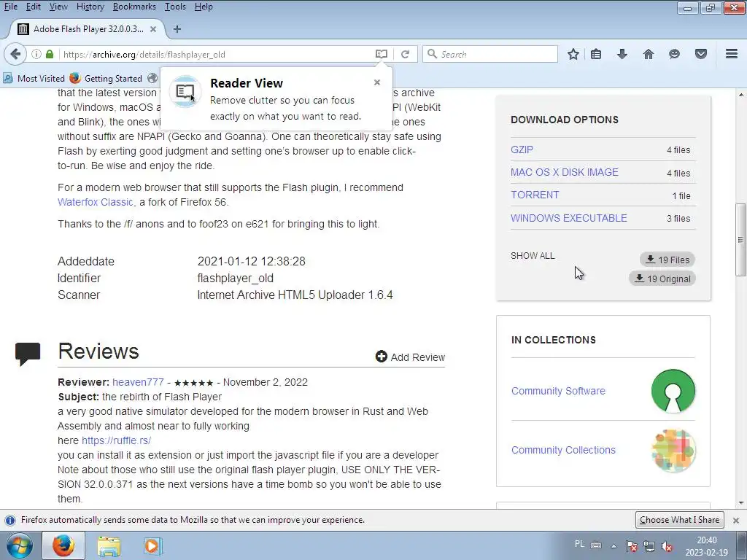Image resolution: width=747 pixels, height=560 pixels.
Task: Open Community Software green logo thumbnail
Action: (673, 391)
